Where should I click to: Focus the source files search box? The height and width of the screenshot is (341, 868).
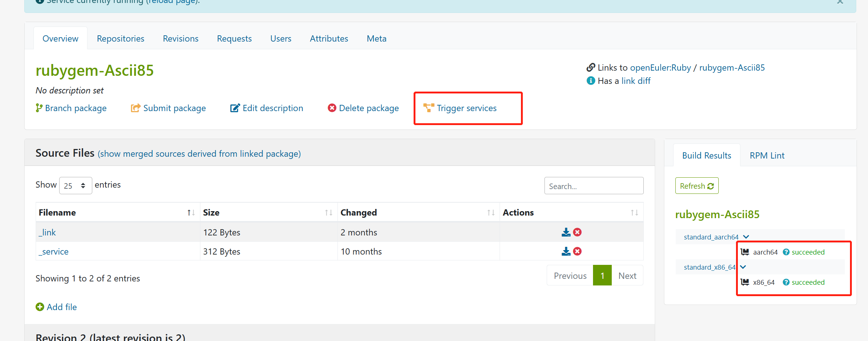click(593, 186)
